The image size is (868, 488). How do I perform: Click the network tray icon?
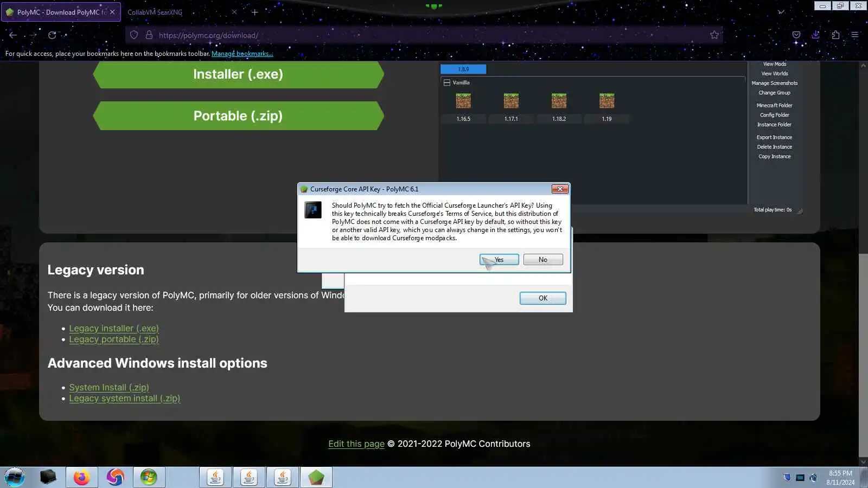coord(800,478)
